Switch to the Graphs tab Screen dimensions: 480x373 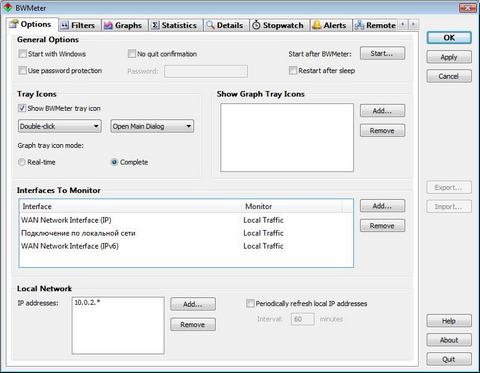pyautogui.click(x=124, y=25)
